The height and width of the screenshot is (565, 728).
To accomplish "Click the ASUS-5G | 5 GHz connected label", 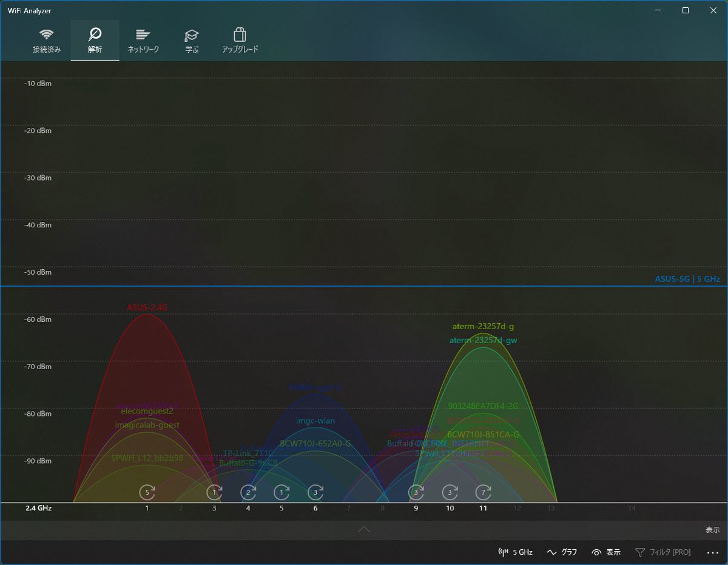I will point(687,279).
